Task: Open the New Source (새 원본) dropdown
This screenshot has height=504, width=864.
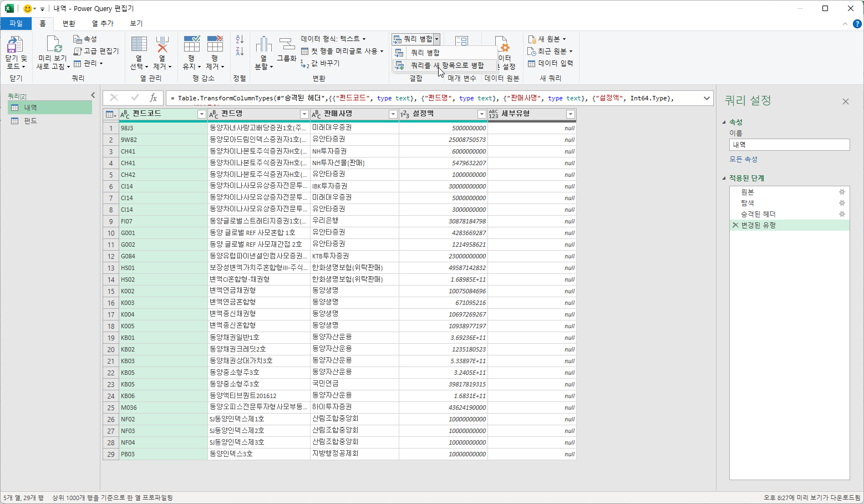Action: [547, 39]
